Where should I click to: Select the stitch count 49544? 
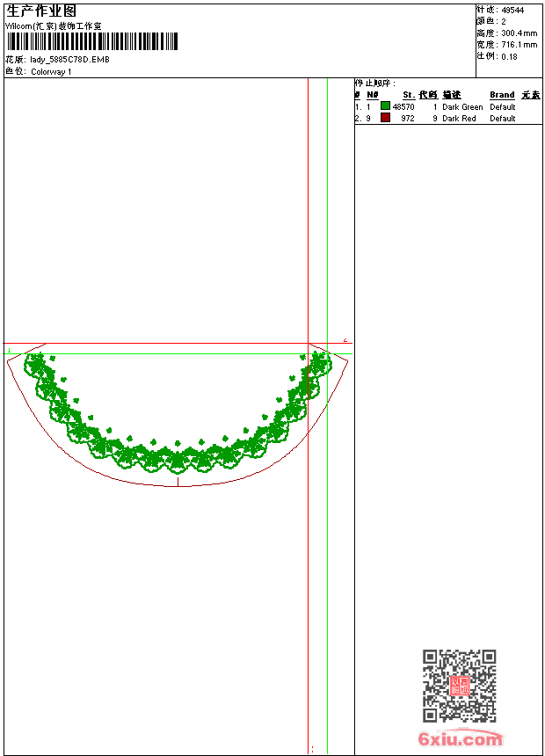512,11
